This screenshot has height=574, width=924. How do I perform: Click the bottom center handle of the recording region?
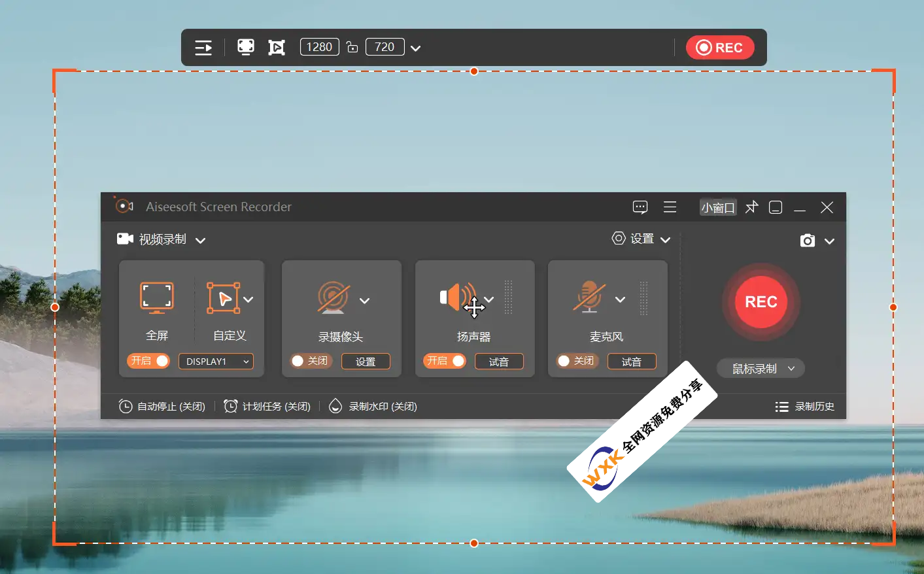(474, 543)
